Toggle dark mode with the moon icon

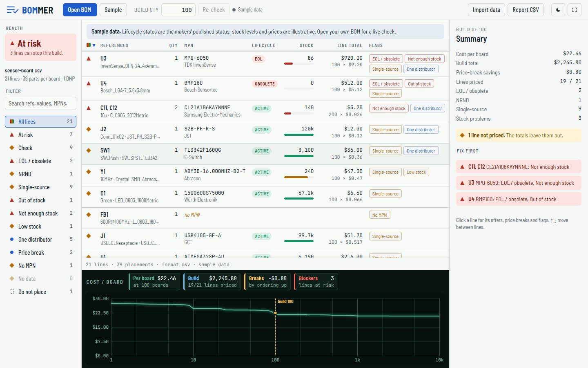(558, 10)
